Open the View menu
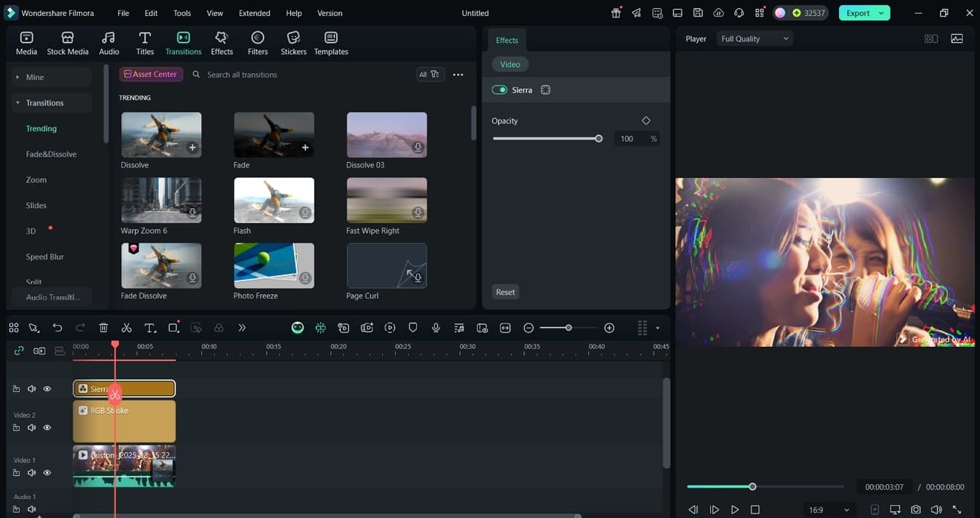980x518 pixels. click(215, 13)
